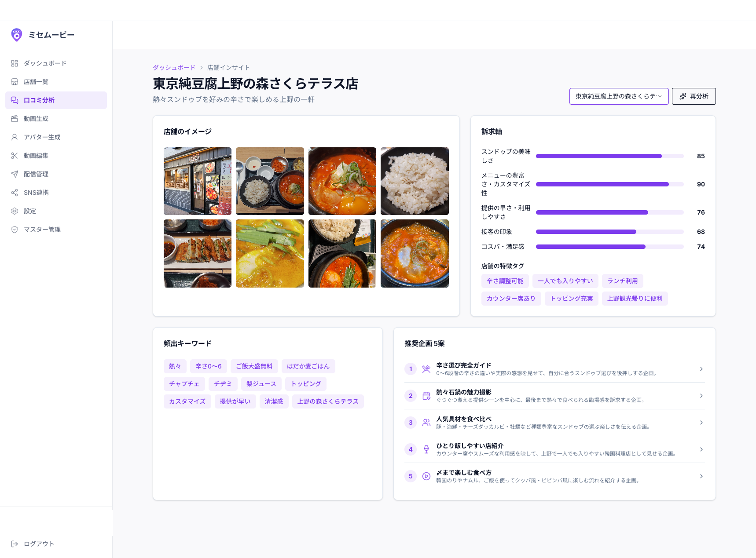This screenshot has height=558, width=756.
Task: Click the 口コミ分析 chat bubbles icon
Action: click(15, 100)
